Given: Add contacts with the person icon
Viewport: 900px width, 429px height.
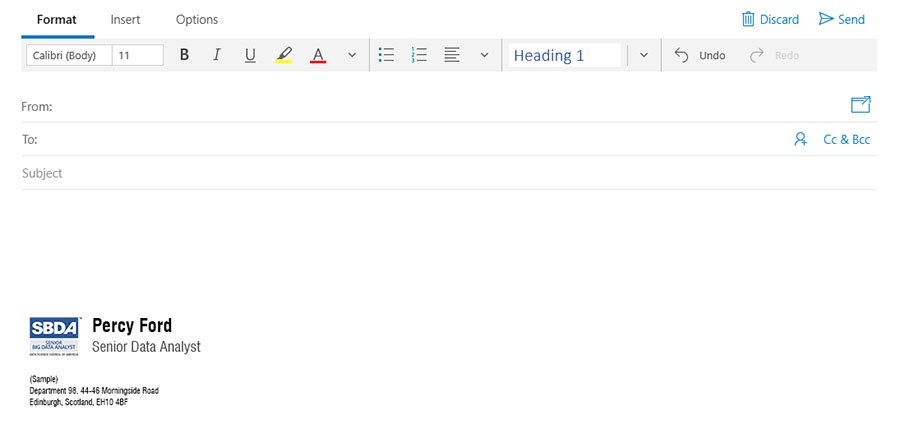Looking at the screenshot, I should pos(800,139).
